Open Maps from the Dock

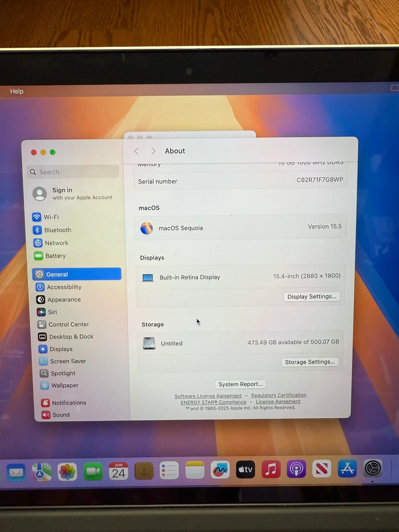click(x=42, y=472)
